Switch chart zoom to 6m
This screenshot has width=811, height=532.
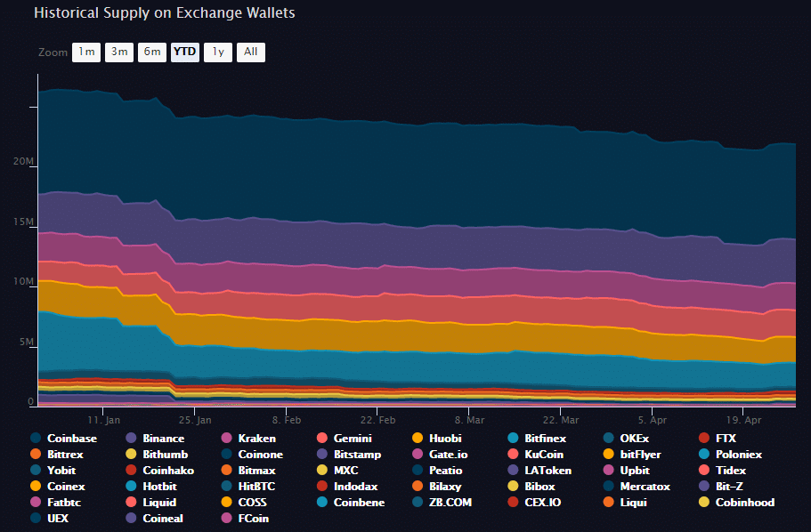click(x=151, y=52)
